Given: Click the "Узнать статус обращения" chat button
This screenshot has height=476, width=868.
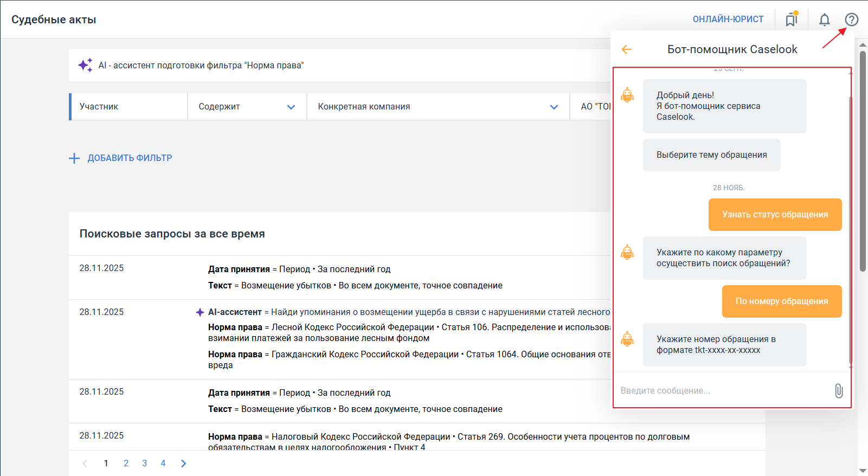Looking at the screenshot, I should [x=774, y=215].
